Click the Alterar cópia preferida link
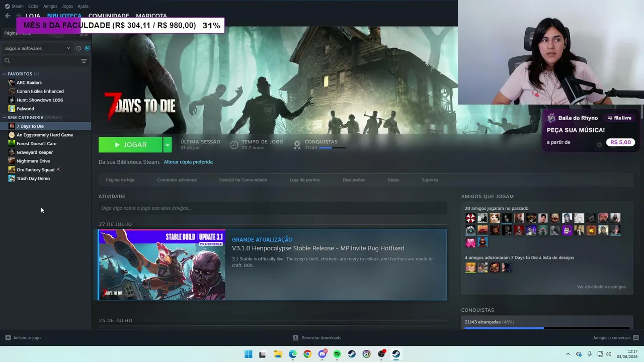Screen dimensions: 644x362 [x=188, y=162]
